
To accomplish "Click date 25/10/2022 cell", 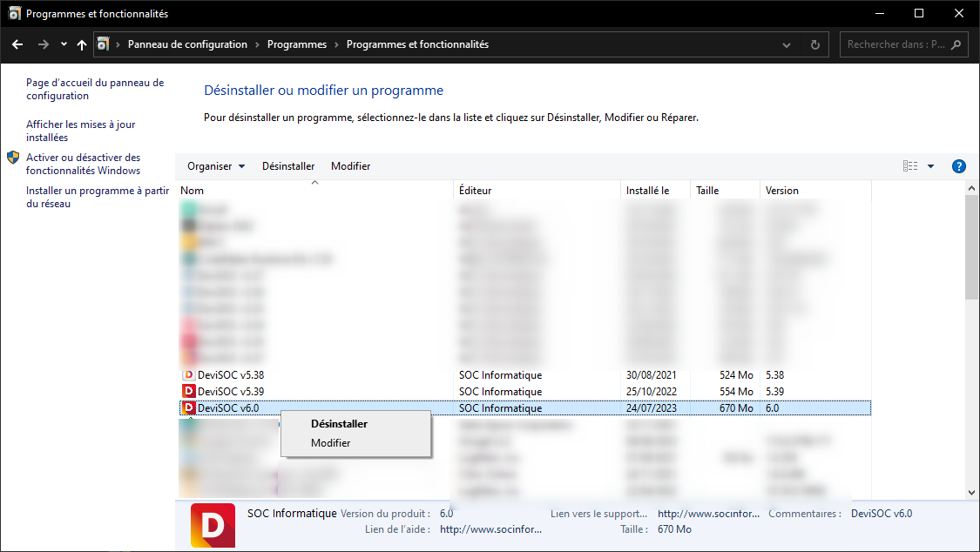I will (x=652, y=392).
